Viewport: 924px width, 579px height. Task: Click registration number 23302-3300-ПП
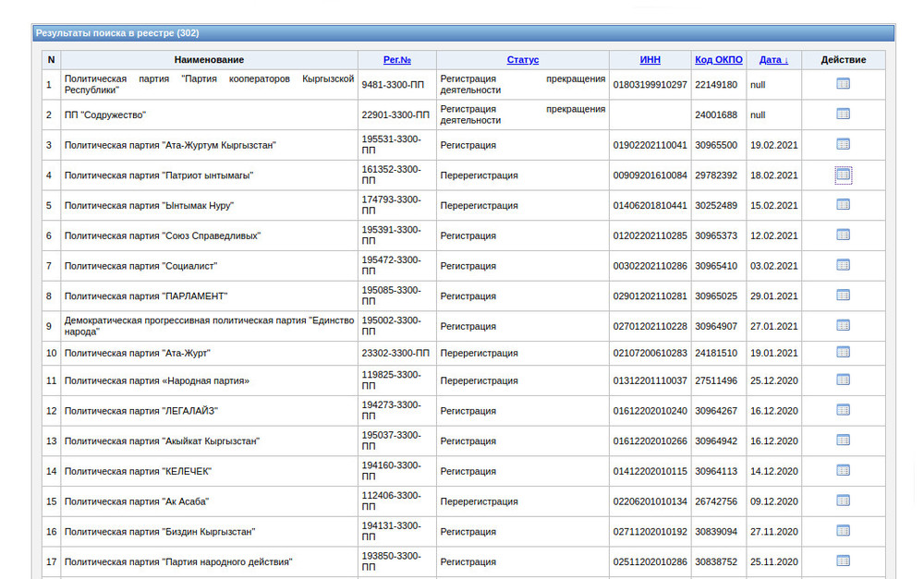pos(395,353)
